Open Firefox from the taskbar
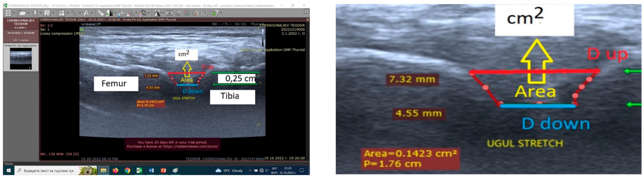The width and height of the screenshot is (644, 178). tap(115, 170)
